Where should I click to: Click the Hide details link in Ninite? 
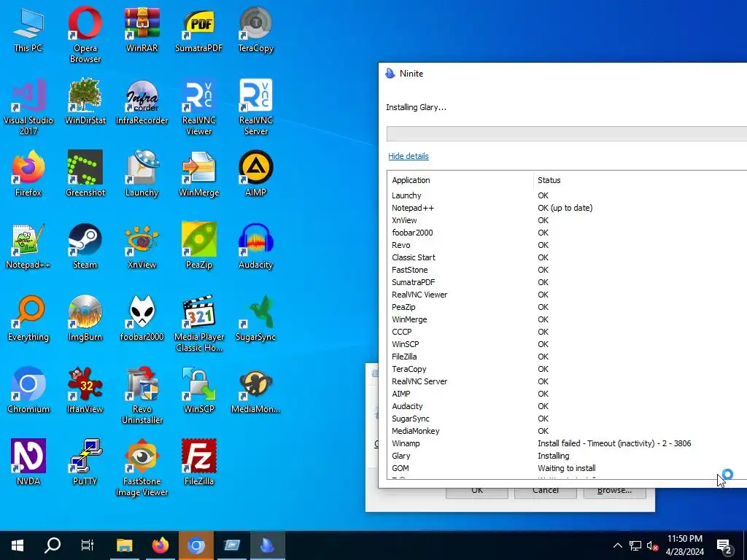click(x=409, y=156)
